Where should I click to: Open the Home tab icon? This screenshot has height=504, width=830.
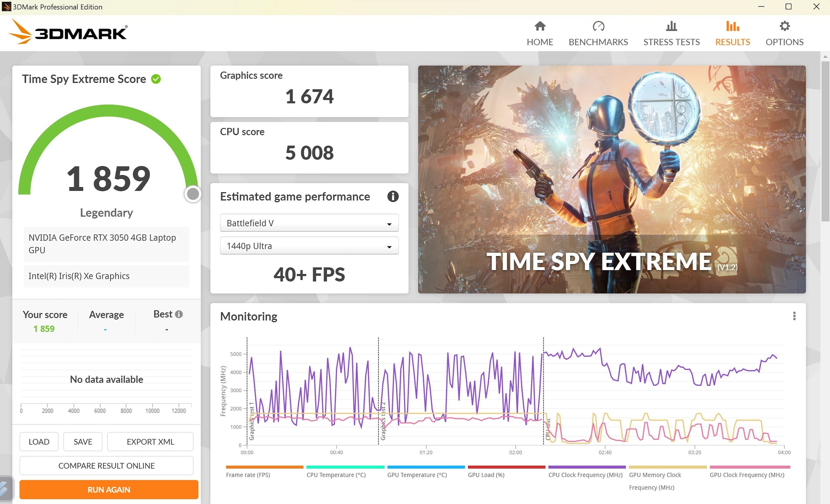coord(539,26)
